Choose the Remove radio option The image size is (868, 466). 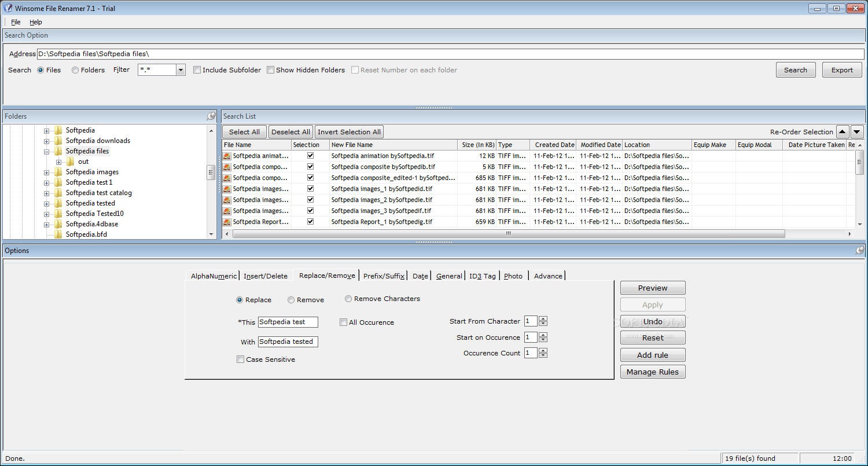[x=291, y=300]
